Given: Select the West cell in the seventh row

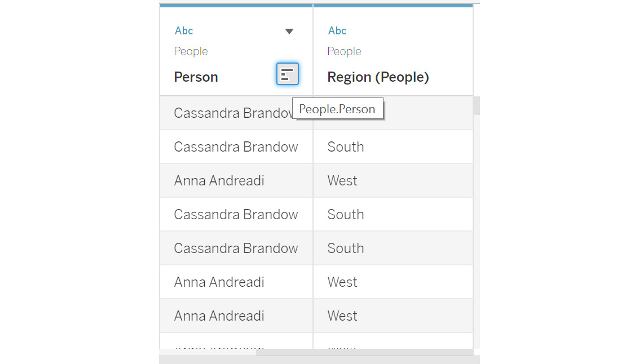Looking at the screenshot, I should [393, 316].
